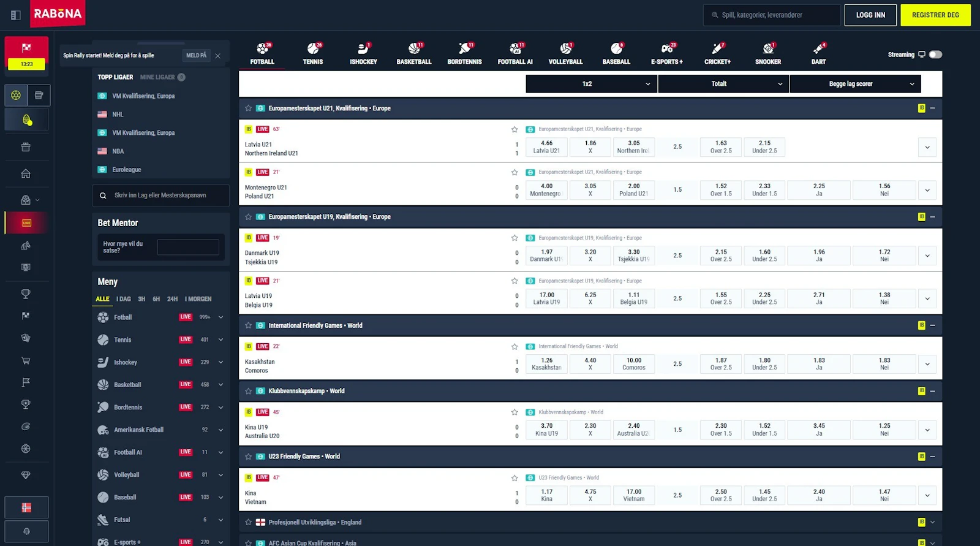Open the Fotball sport icon tab
Viewport: 980px width, 546px height.
point(262,53)
